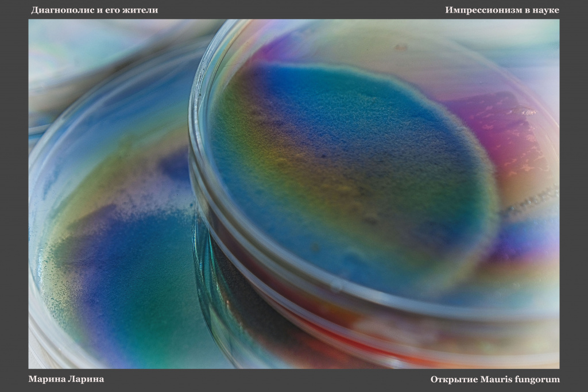Click the caption "Открытие Mauris fungorum"
The height and width of the screenshot is (392, 588).
coord(495,379)
